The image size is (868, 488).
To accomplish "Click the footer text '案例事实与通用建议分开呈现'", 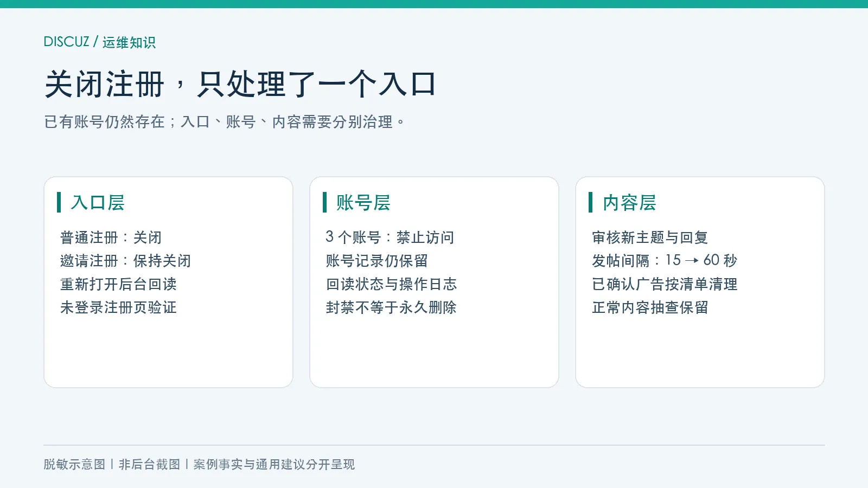I will click(274, 464).
